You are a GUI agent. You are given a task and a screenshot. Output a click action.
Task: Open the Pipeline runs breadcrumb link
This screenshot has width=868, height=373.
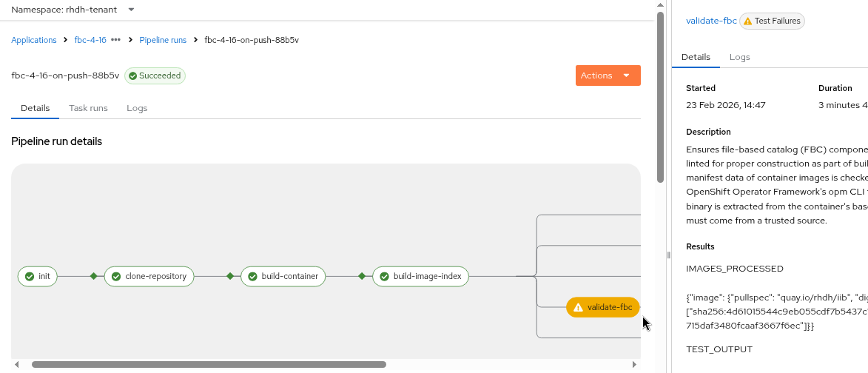click(163, 40)
